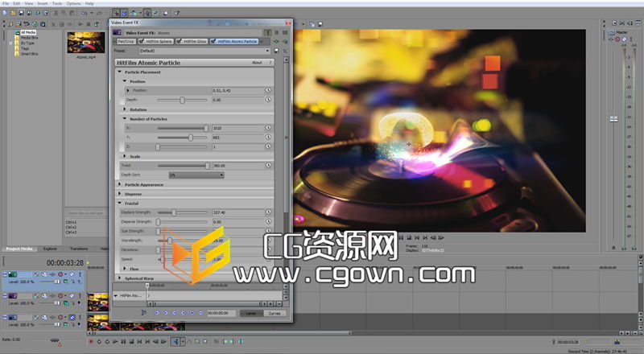
Task: Click the Master volume fader
Action: click(613, 119)
